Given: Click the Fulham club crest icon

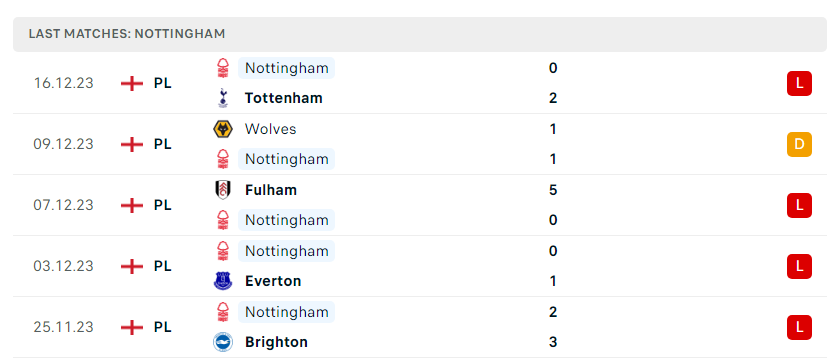Looking at the screenshot, I should [x=223, y=190].
